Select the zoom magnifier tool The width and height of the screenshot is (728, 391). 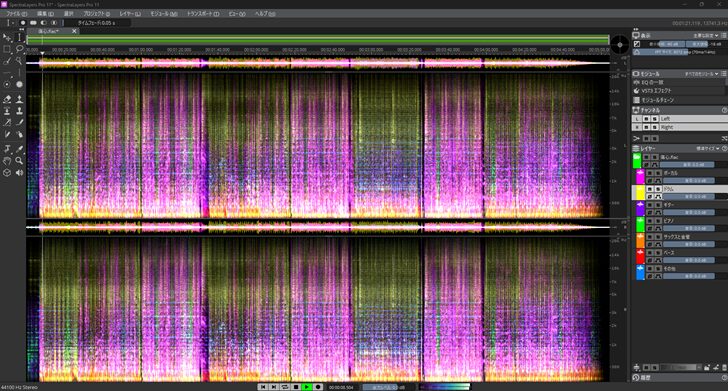[x=19, y=161]
